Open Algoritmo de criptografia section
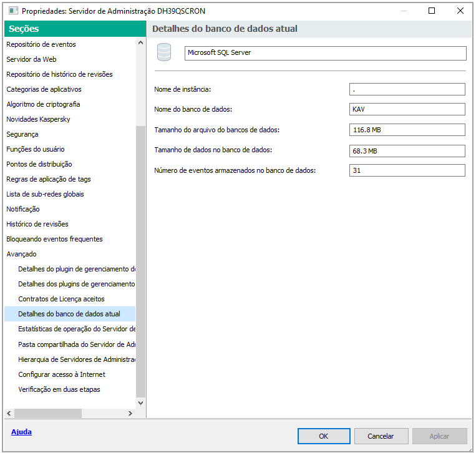The height and width of the screenshot is (453, 476). [43, 104]
